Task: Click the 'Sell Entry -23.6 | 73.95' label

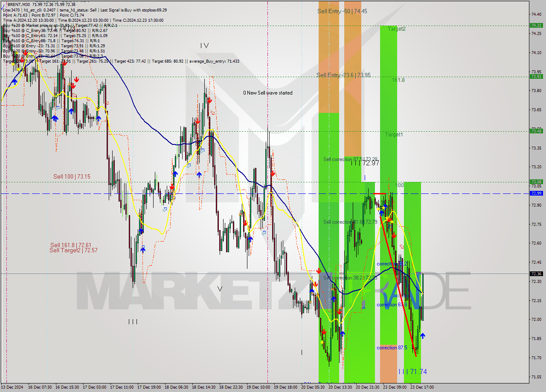Action: point(343,75)
